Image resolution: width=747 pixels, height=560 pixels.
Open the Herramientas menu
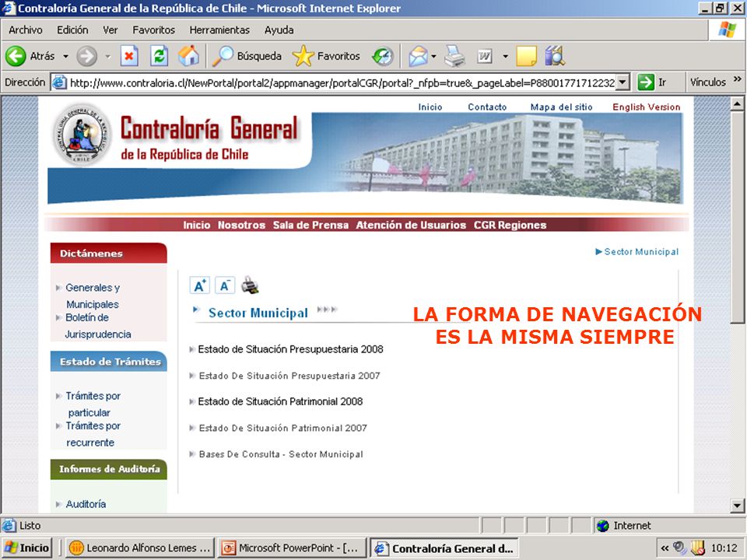point(219,30)
